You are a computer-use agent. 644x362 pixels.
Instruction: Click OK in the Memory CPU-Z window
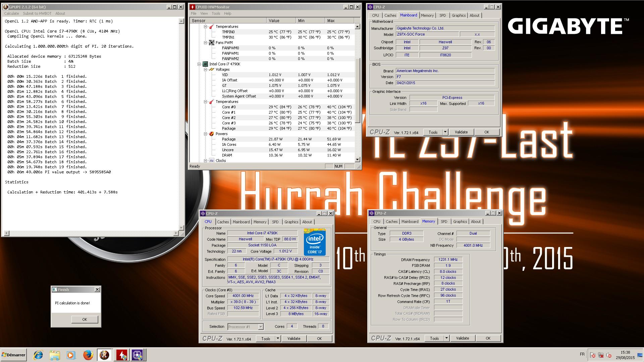[x=488, y=338]
